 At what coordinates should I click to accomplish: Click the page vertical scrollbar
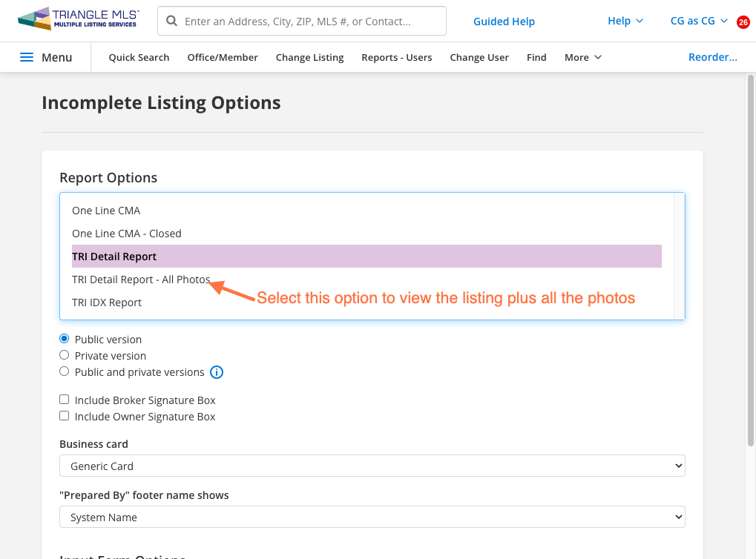click(751, 260)
